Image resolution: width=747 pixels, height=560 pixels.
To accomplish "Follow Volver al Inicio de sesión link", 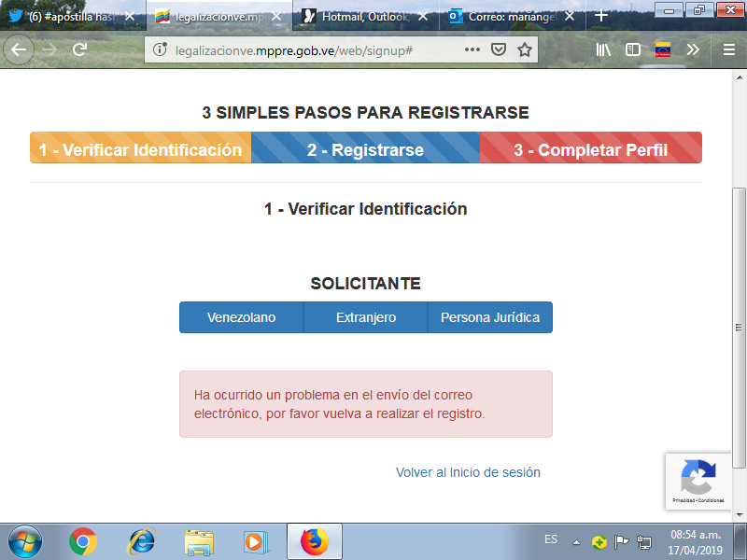I will pyautogui.click(x=468, y=472).
